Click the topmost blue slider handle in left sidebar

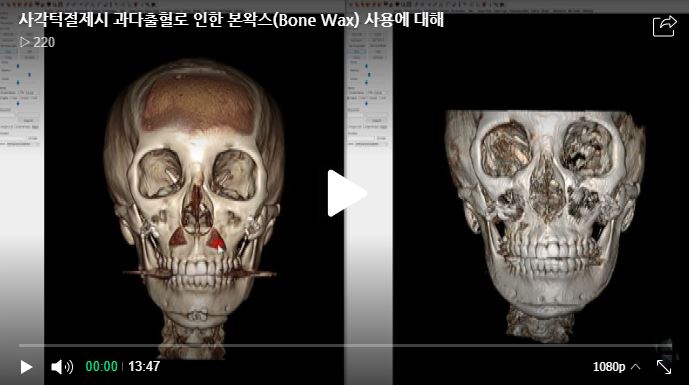18,66
